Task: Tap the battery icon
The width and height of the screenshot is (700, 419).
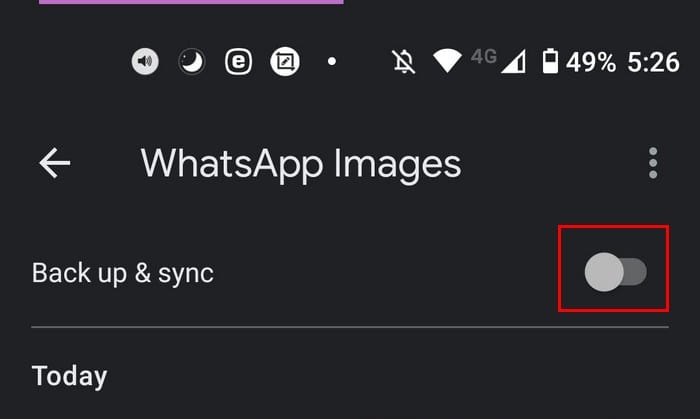Action: [550, 62]
